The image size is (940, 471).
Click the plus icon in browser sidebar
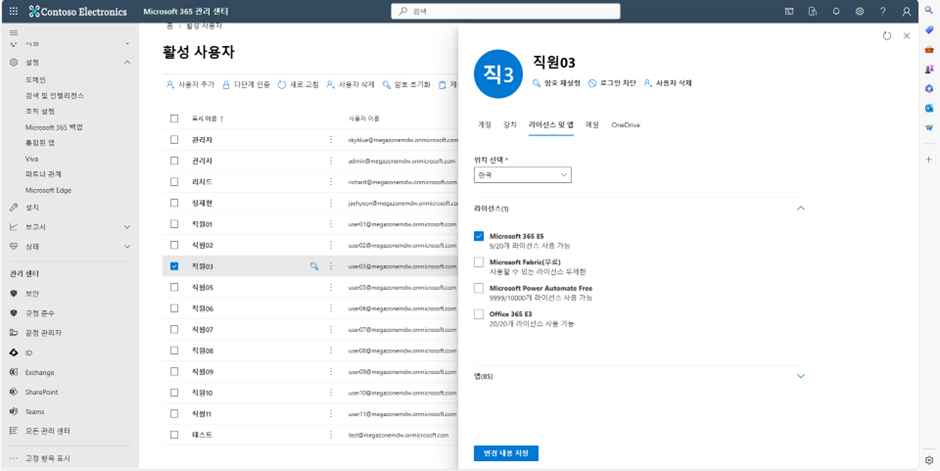[929, 159]
